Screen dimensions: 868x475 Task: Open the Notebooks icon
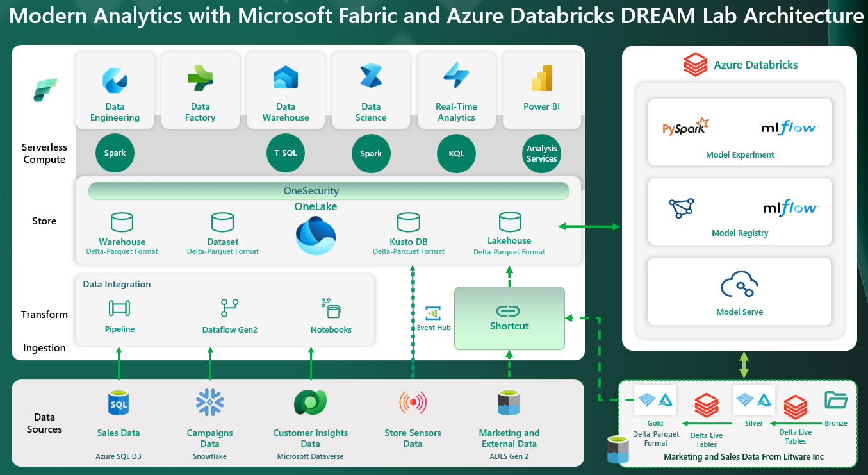click(x=331, y=308)
